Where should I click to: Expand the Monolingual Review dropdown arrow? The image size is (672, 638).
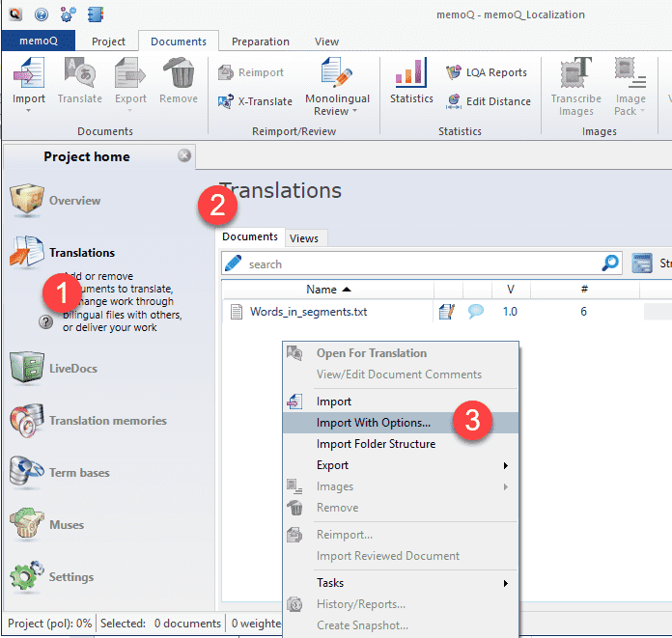354,111
